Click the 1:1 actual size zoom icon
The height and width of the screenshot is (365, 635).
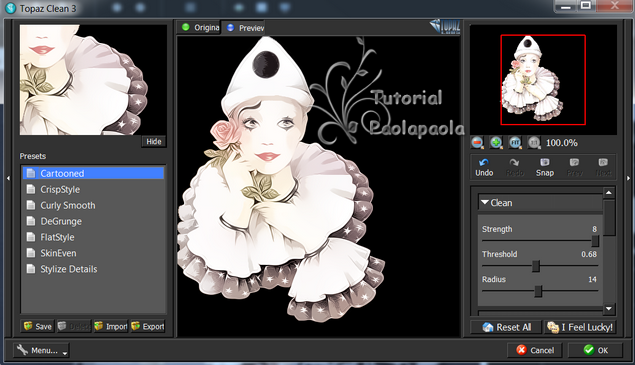tap(534, 143)
